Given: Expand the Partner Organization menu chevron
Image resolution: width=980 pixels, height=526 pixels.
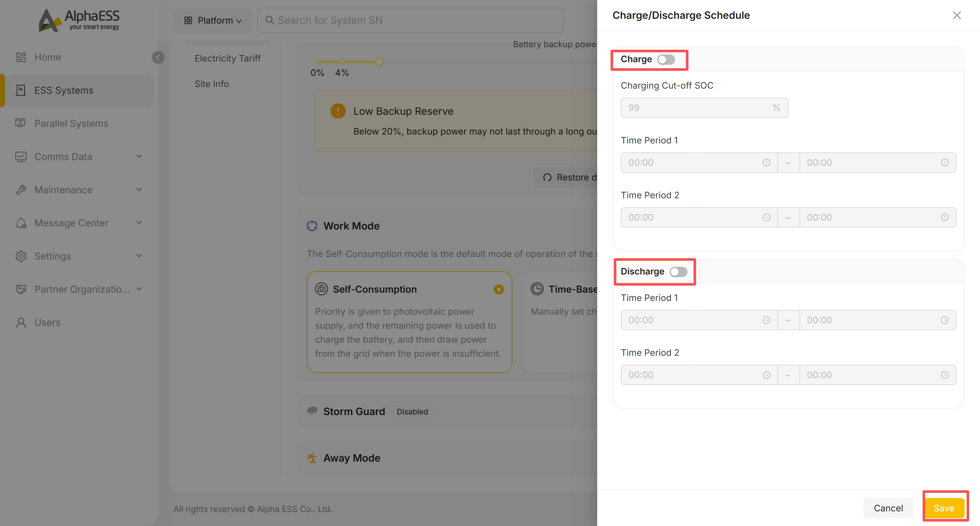Looking at the screenshot, I should point(139,289).
